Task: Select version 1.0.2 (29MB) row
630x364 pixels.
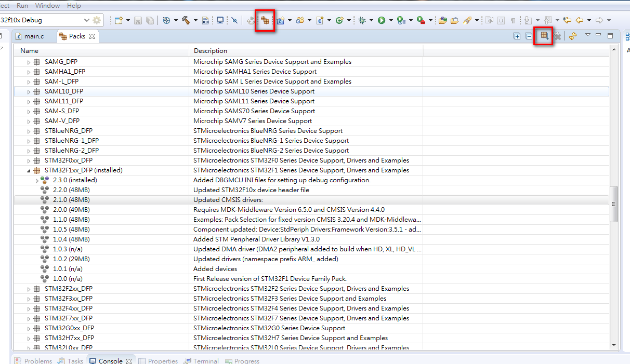Action: 312,259
